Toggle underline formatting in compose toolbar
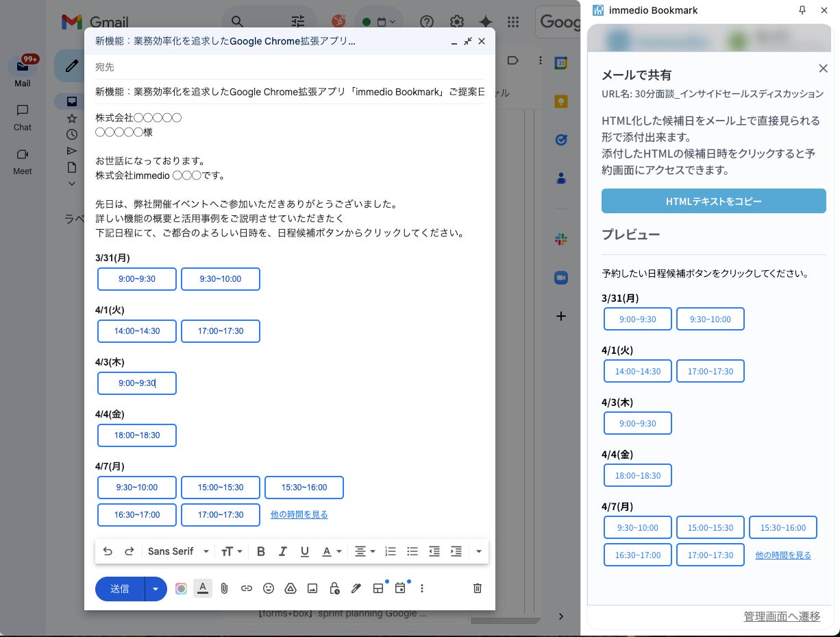The width and height of the screenshot is (840, 637). (305, 551)
